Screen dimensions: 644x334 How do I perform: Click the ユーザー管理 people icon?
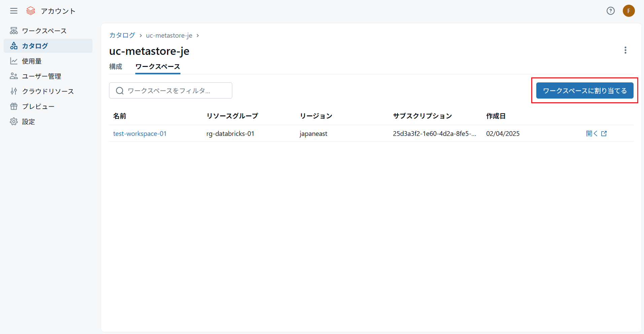[14, 76]
